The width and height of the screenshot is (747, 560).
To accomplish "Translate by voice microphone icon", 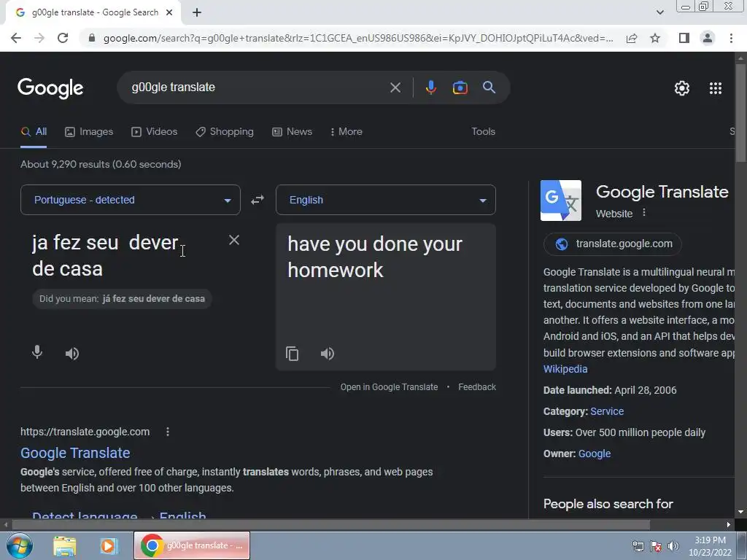I will (x=37, y=352).
